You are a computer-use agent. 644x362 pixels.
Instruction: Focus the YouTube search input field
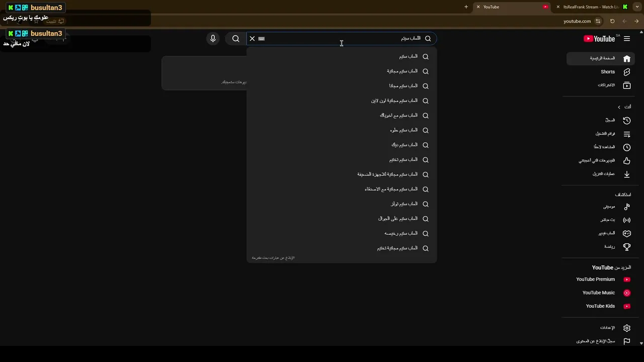point(342,39)
